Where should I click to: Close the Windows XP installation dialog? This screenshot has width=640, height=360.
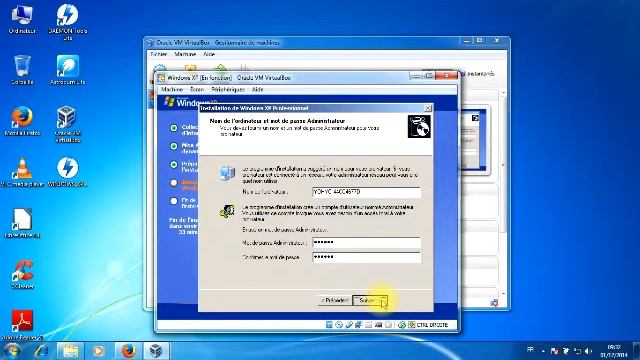[428, 108]
